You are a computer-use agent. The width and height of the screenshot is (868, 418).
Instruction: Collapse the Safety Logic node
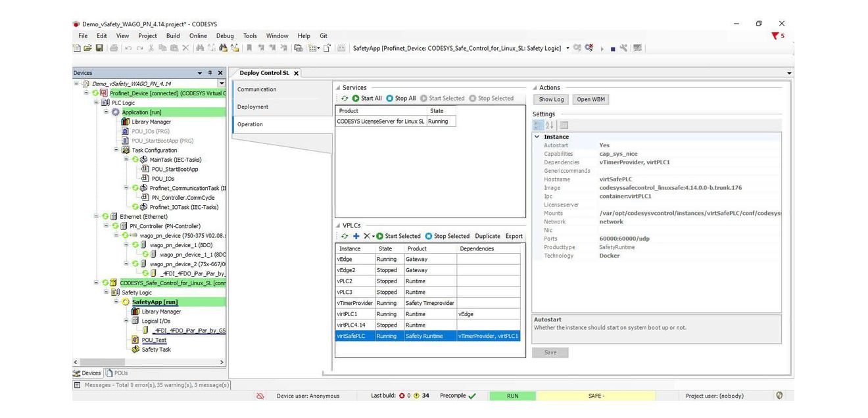pos(106,292)
